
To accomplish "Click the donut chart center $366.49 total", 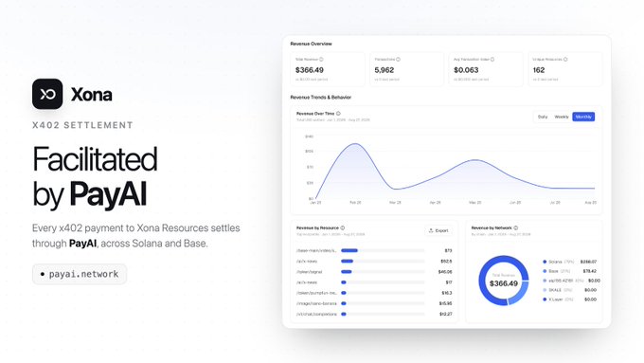I will point(504,283).
